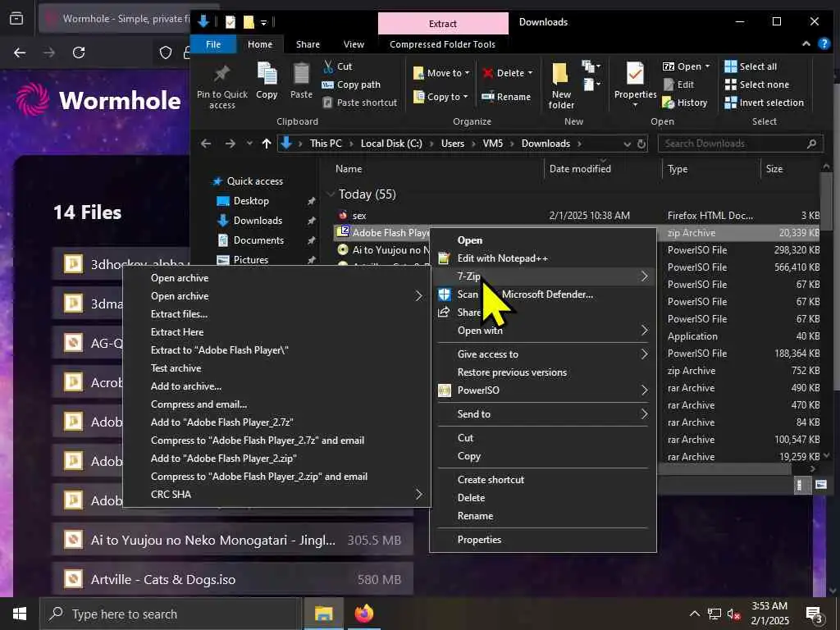Open the Delete dropdown in ribbon

click(x=507, y=73)
